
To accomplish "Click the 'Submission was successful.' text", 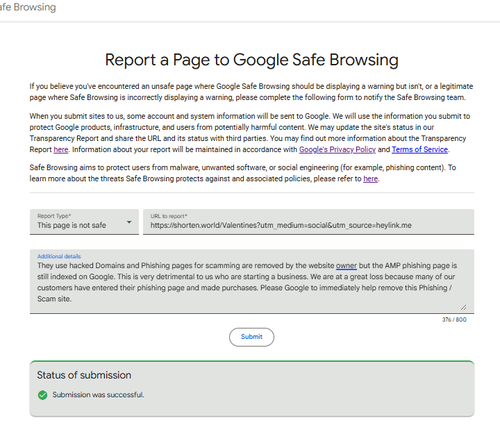I will 98,395.
